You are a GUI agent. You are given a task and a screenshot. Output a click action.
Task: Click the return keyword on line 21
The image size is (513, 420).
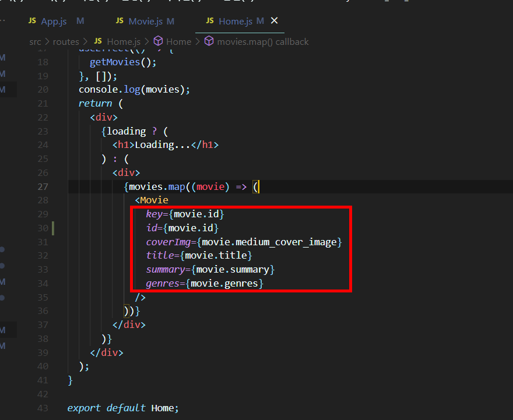95,104
